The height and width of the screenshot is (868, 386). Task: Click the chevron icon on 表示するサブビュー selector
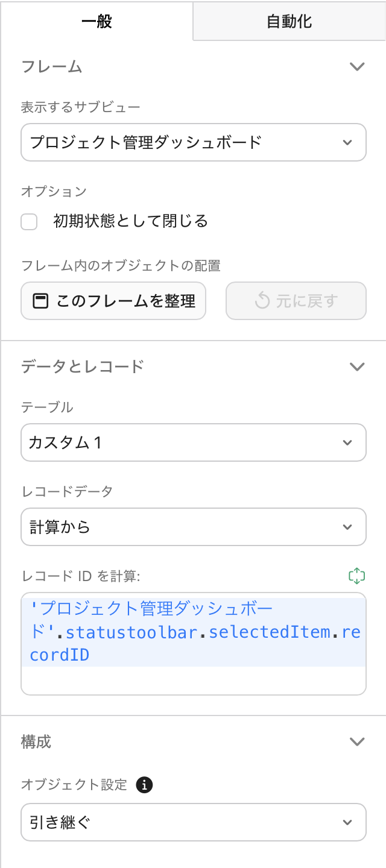coord(349,142)
